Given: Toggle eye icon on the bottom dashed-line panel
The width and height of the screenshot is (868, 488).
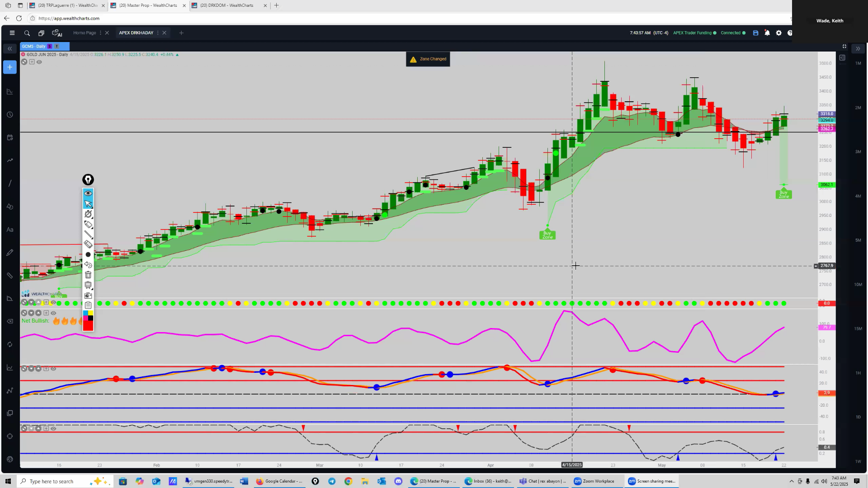Looking at the screenshot, I should point(53,428).
